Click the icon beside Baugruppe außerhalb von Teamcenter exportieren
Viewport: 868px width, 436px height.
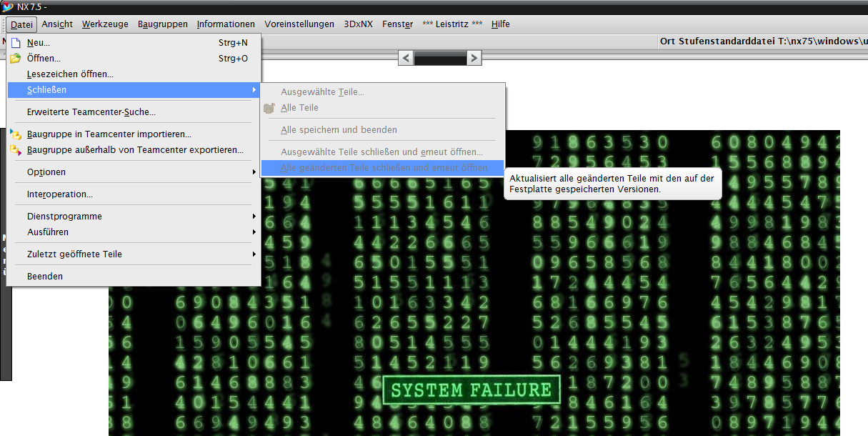(x=16, y=150)
